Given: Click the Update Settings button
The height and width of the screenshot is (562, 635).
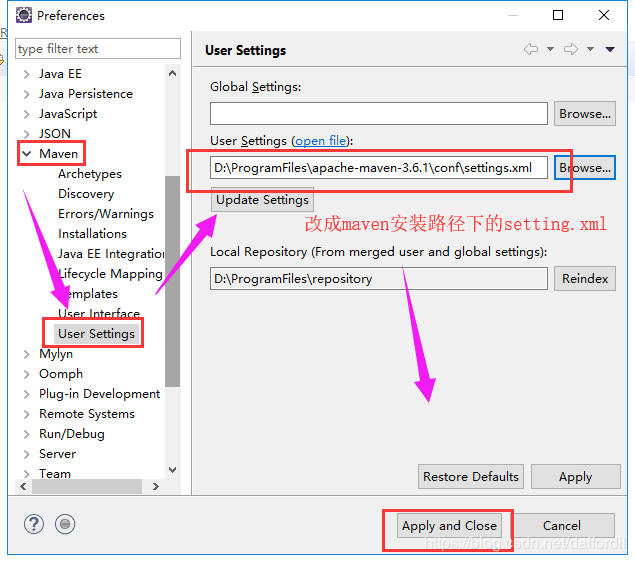Looking at the screenshot, I should pos(262,200).
